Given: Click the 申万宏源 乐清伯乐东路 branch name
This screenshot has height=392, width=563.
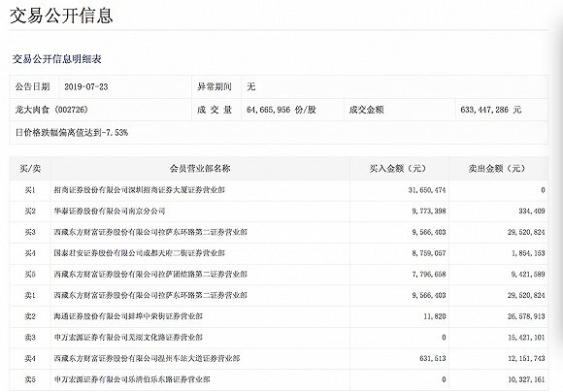Looking at the screenshot, I should point(132,379).
